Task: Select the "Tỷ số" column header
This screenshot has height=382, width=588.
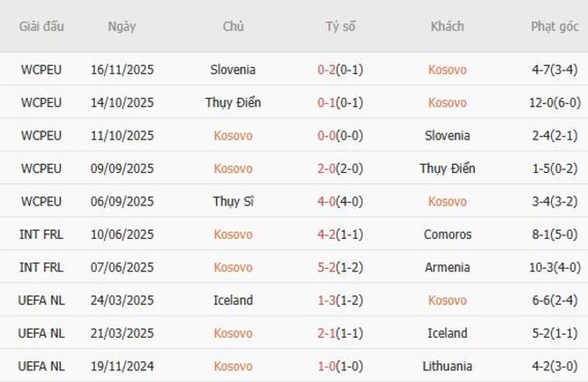Action: 341,26
